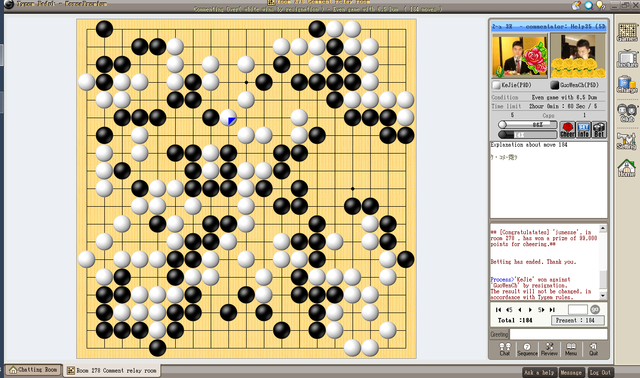Jump to the last move
The height and width of the screenshot is (378, 640).
point(552,310)
